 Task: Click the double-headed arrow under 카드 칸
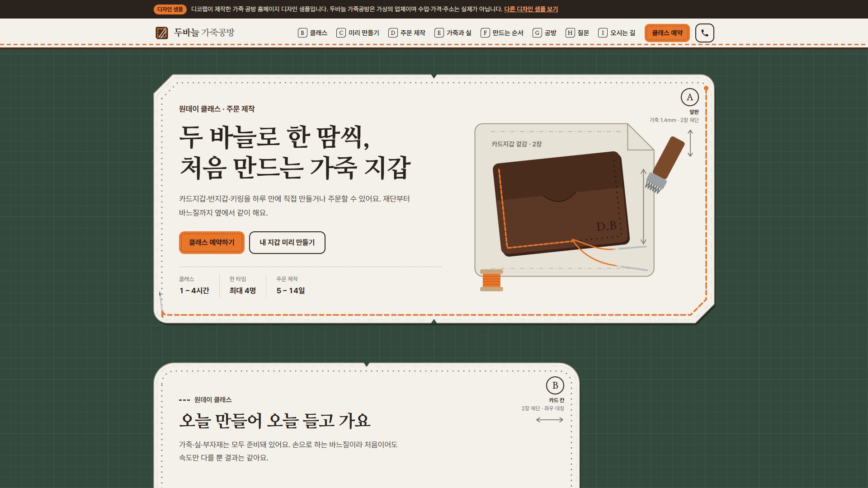coord(550,420)
